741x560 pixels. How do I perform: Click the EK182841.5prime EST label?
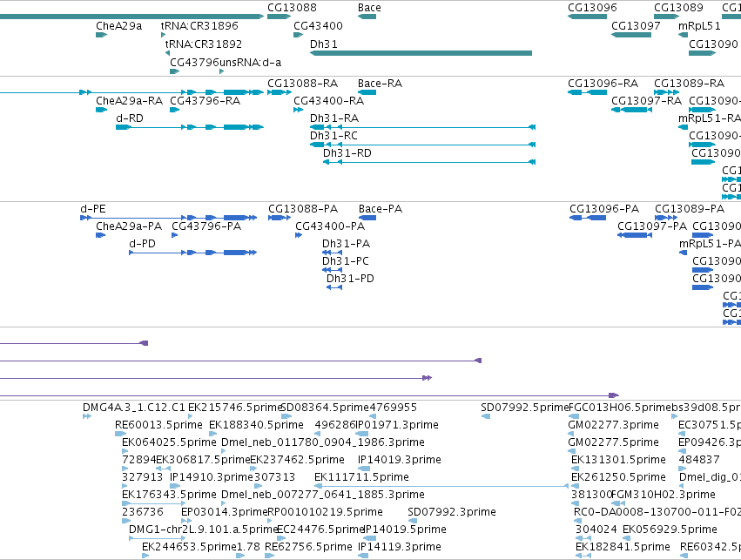pyautogui.click(x=623, y=547)
